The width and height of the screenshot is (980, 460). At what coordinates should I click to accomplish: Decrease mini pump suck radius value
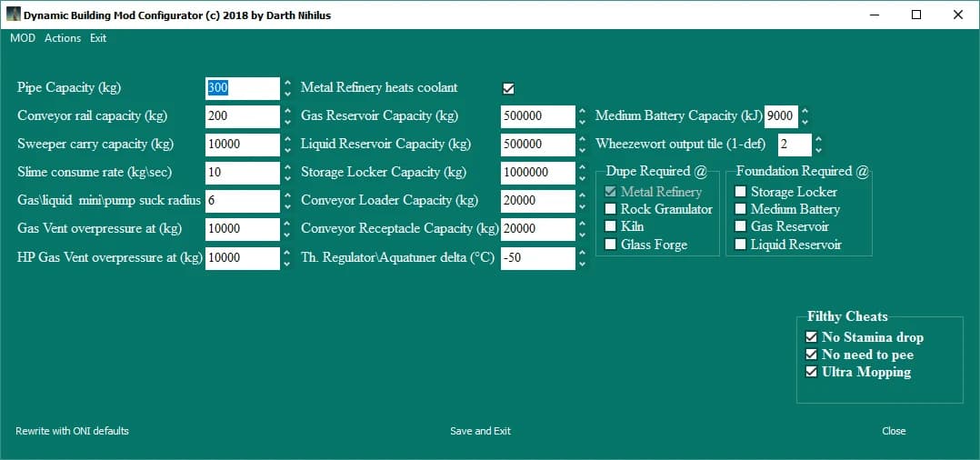pos(287,206)
